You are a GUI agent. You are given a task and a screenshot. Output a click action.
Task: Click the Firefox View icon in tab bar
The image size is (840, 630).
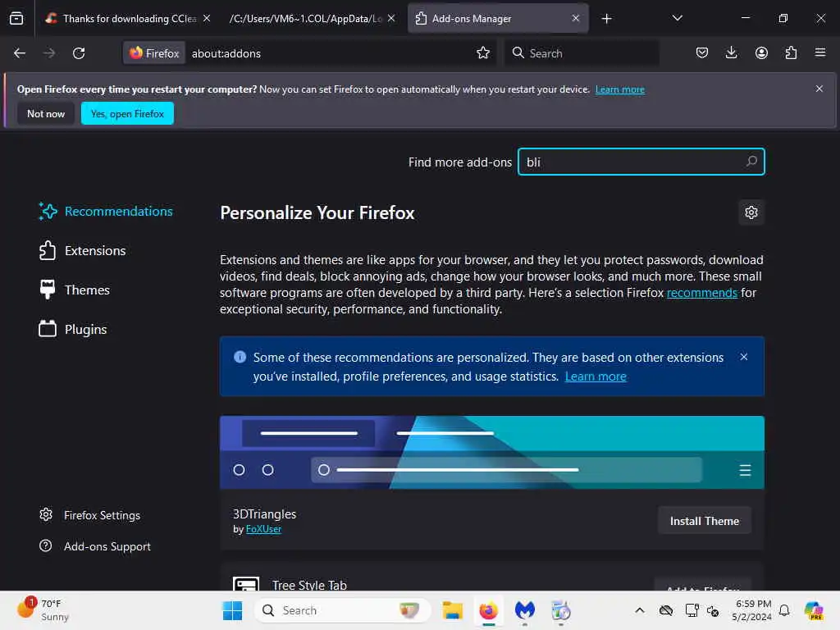tap(16, 18)
